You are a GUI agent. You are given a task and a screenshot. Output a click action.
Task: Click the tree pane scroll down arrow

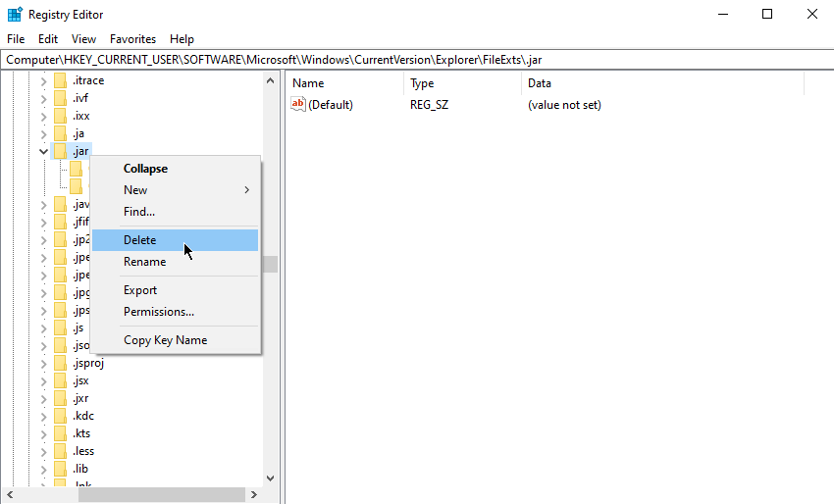point(271,478)
